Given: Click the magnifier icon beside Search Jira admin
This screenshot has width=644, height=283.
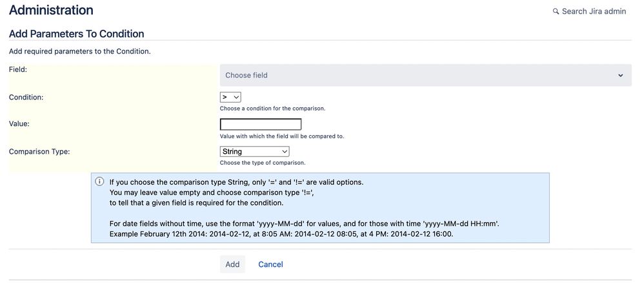Looking at the screenshot, I should click(556, 12).
